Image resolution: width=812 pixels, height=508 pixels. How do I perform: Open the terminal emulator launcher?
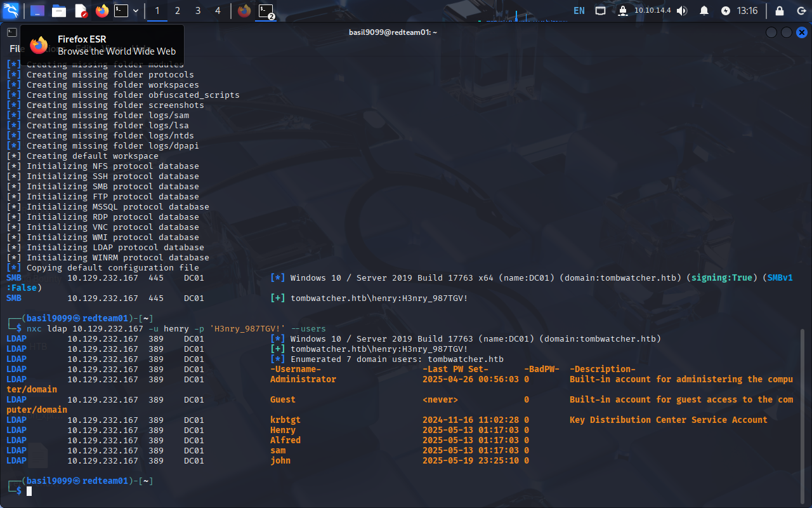tap(121, 10)
